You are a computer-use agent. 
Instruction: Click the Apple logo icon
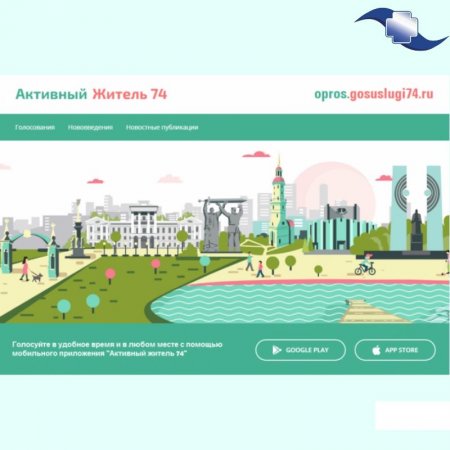click(x=376, y=350)
